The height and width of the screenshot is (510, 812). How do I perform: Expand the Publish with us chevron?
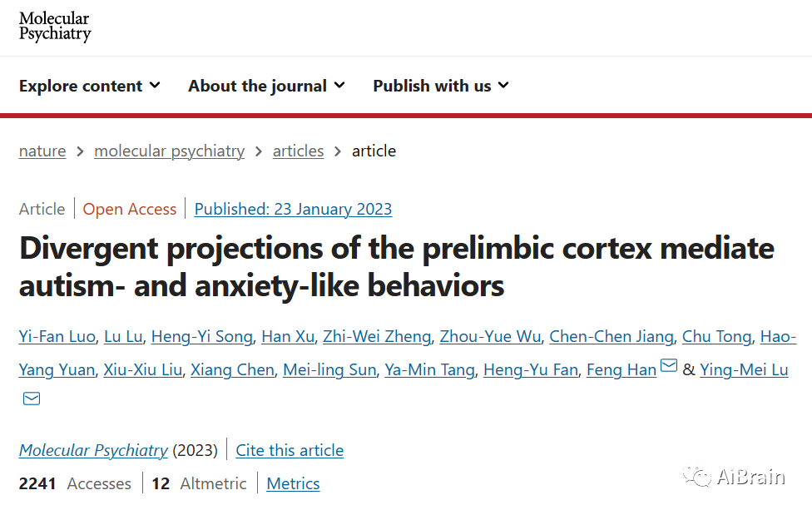503,86
